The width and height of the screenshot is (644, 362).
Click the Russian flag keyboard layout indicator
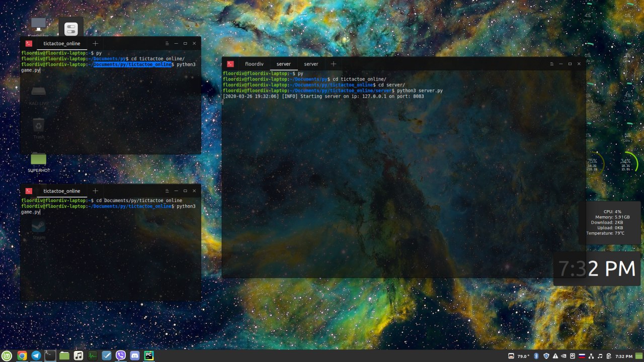pyautogui.click(x=582, y=356)
